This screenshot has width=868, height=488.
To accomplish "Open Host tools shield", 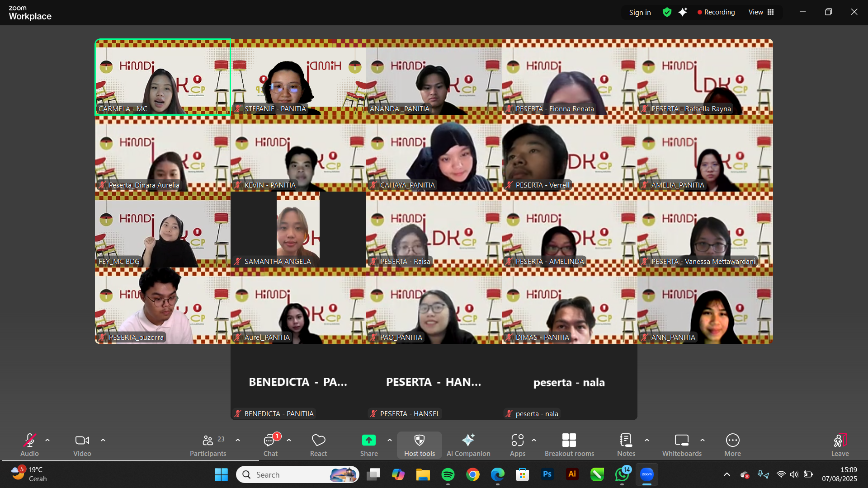I will (x=420, y=445).
